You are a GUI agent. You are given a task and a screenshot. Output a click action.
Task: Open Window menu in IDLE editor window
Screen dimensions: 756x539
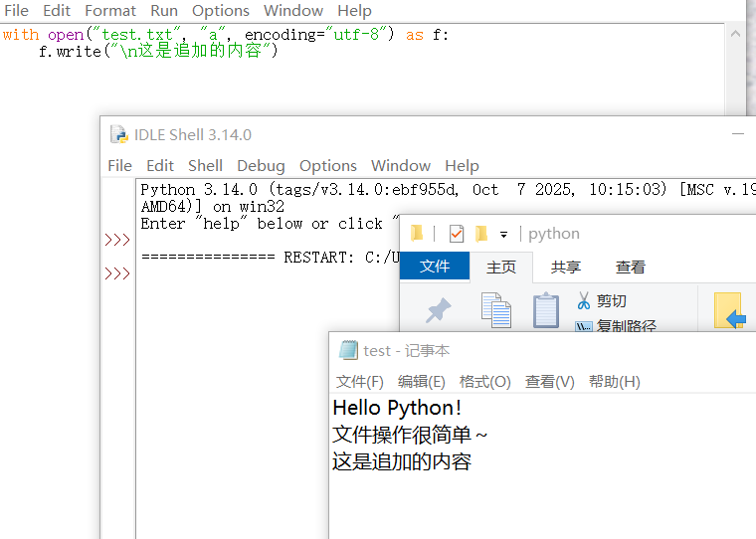[x=293, y=11]
